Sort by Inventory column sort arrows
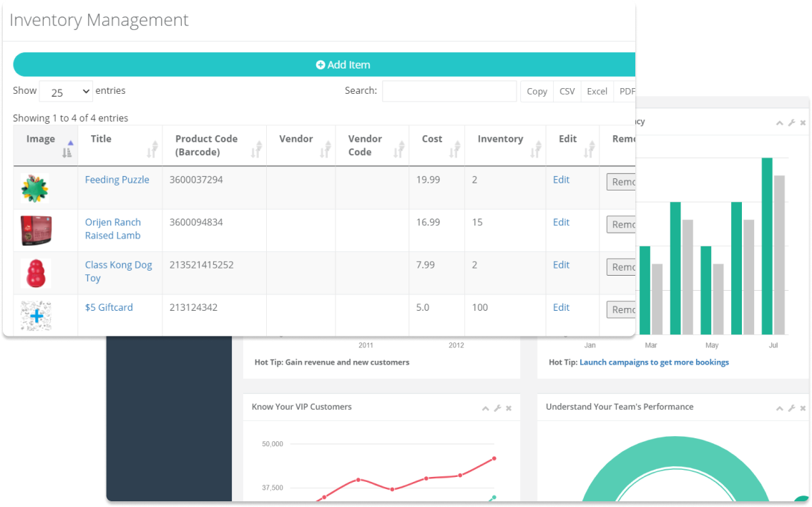This screenshot has height=507, width=812. point(536,149)
